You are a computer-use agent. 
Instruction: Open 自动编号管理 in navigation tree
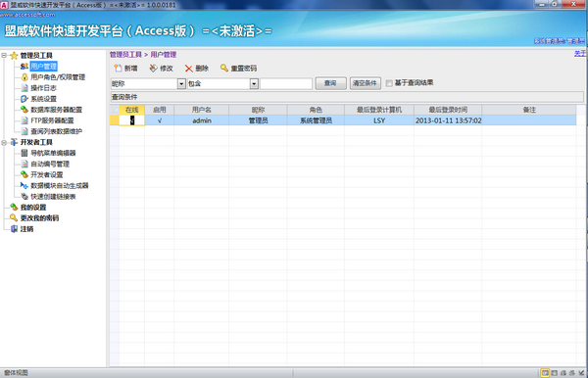(x=50, y=164)
